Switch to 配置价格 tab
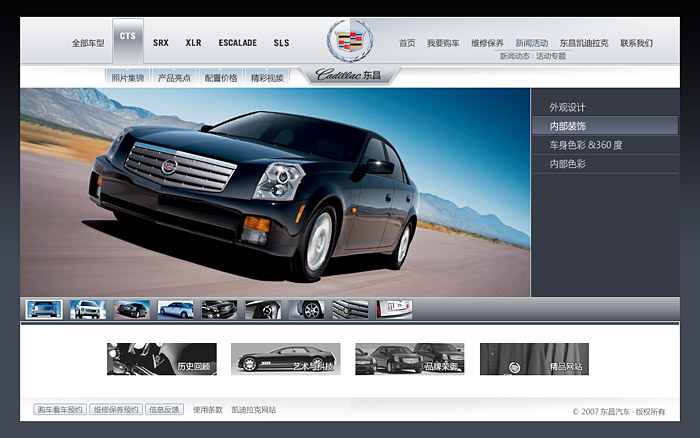This screenshot has width=700, height=438. (221, 78)
